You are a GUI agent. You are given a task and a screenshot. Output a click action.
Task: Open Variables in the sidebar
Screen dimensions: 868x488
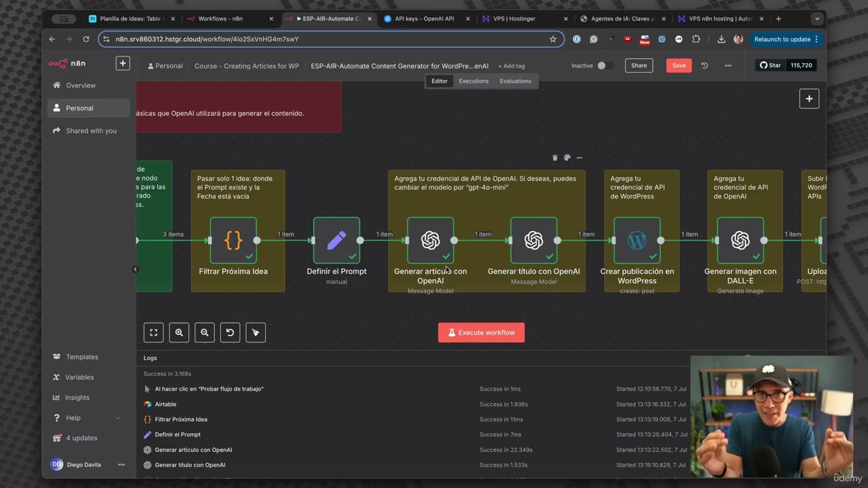click(88, 378)
